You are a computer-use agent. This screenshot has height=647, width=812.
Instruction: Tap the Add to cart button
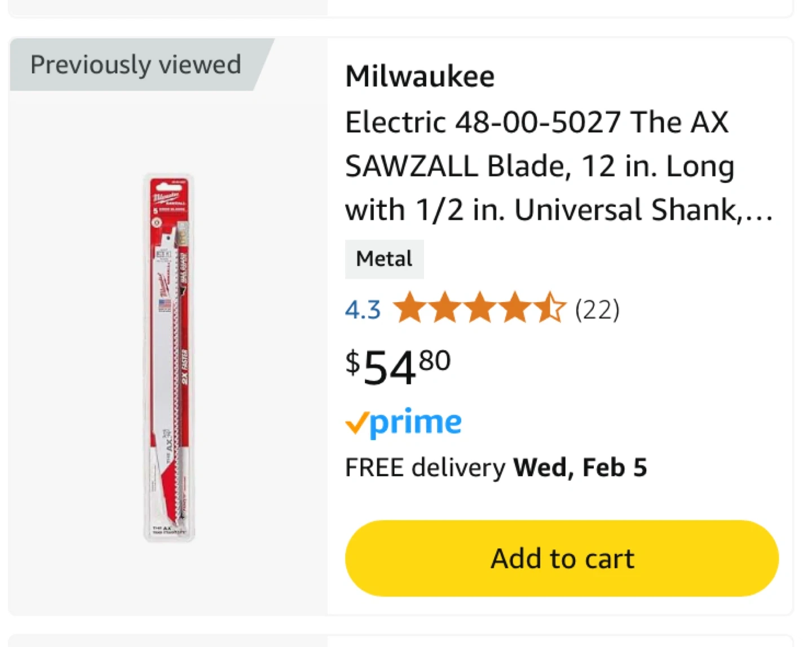(562, 558)
